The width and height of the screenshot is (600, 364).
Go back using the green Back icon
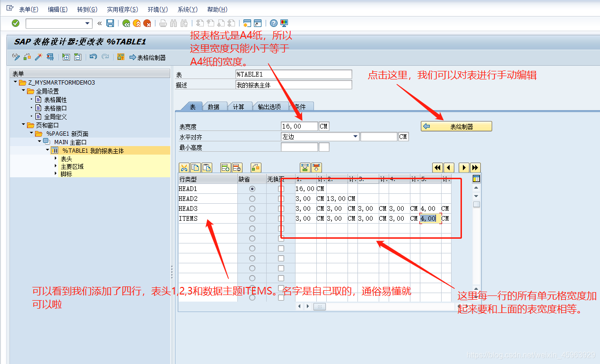126,23
